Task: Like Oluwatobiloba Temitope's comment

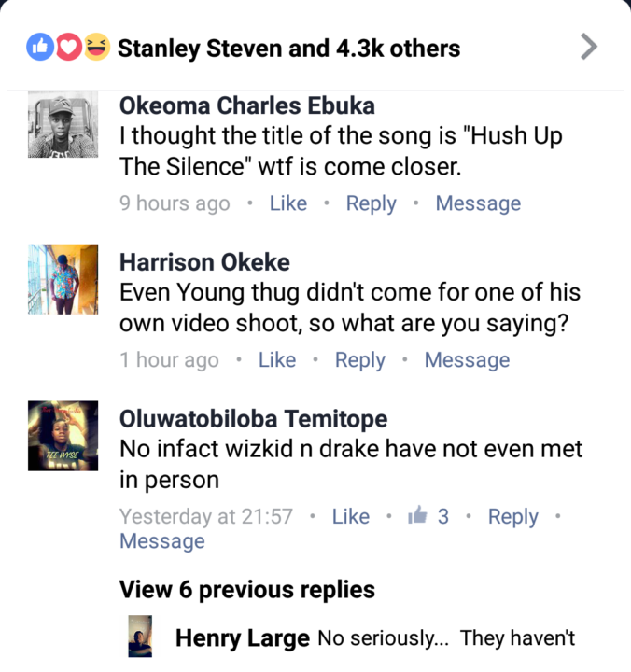Action: pos(351,516)
